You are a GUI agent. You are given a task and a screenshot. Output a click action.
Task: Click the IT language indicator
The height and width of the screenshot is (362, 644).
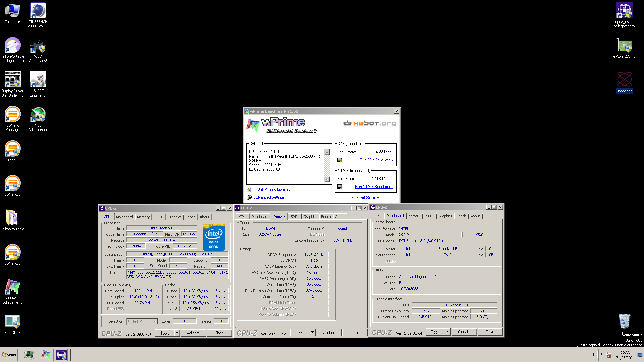(x=593, y=355)
